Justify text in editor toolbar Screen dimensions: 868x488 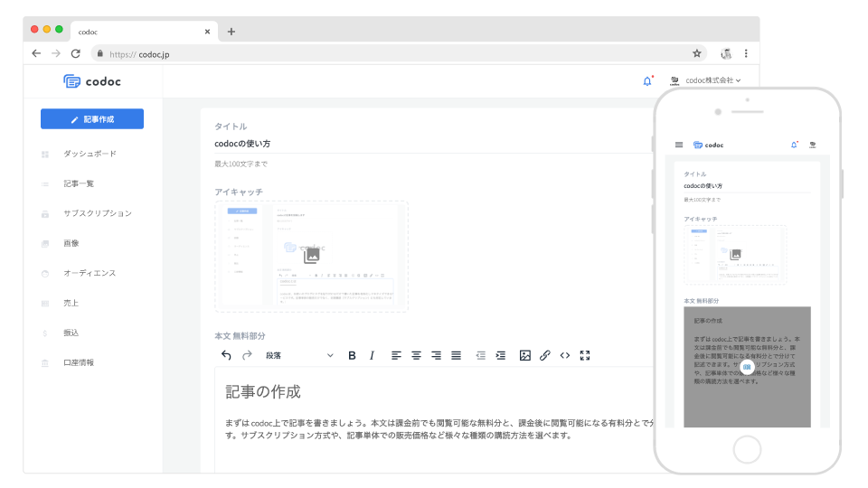[456, 355]
